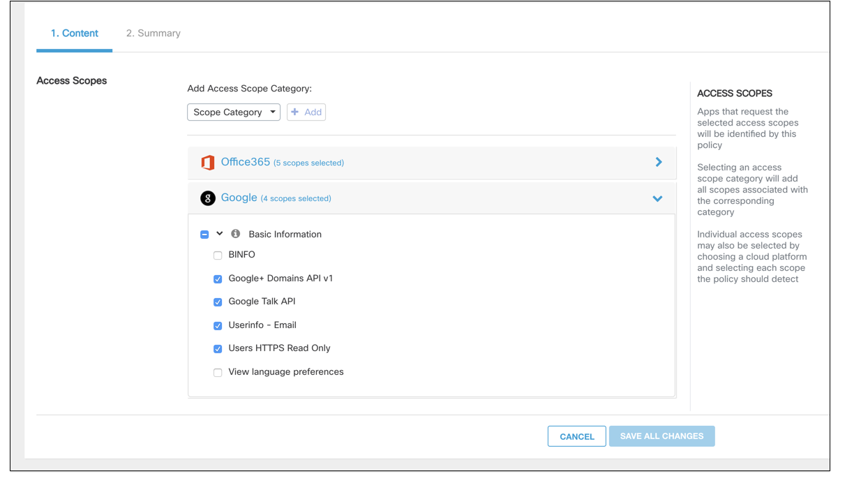The height and width of the screenshot is (481, 868).
Task: Click the BINFO label text
Action: (x=242, y=255)
